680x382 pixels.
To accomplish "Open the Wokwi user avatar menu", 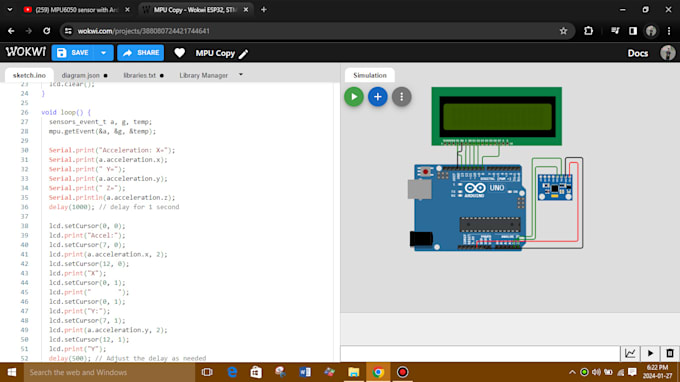I will click(x=667, y=53).
